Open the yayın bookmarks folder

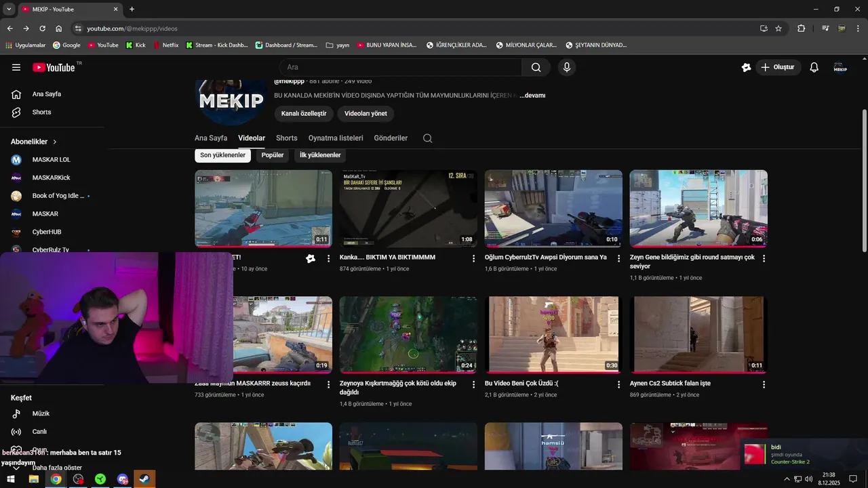pos(337,45)
